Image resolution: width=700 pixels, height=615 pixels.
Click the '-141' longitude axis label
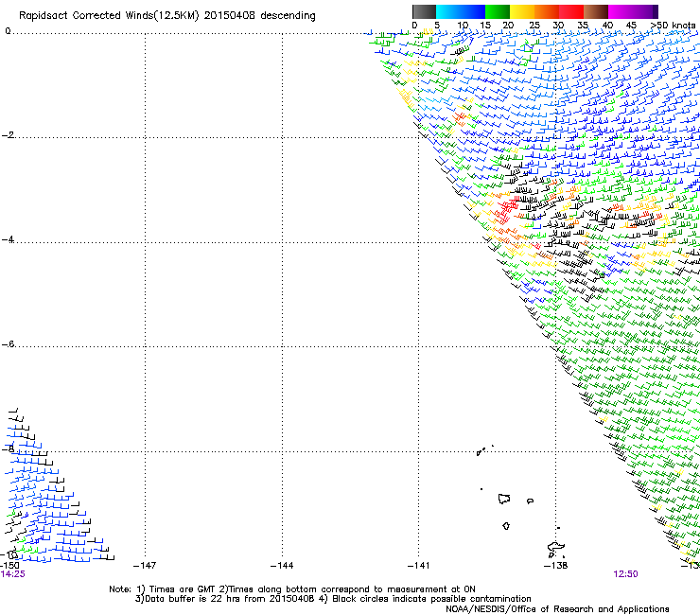click(x=418, y=566)
